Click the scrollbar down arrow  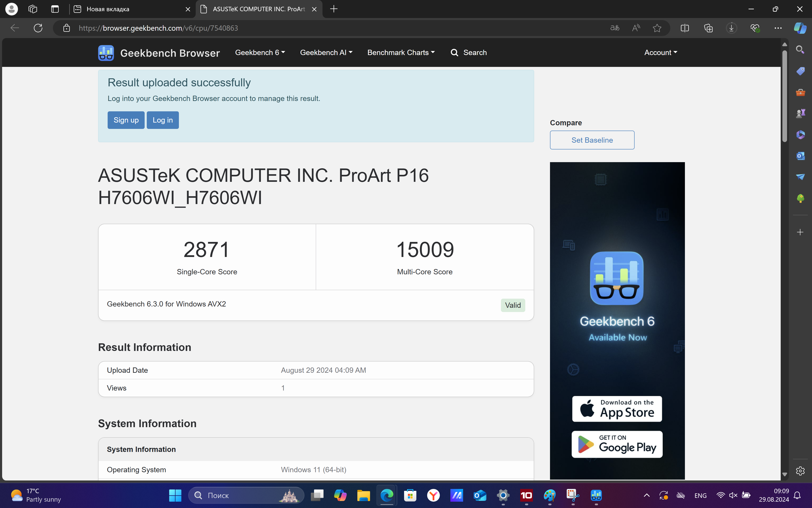[785, 474]
